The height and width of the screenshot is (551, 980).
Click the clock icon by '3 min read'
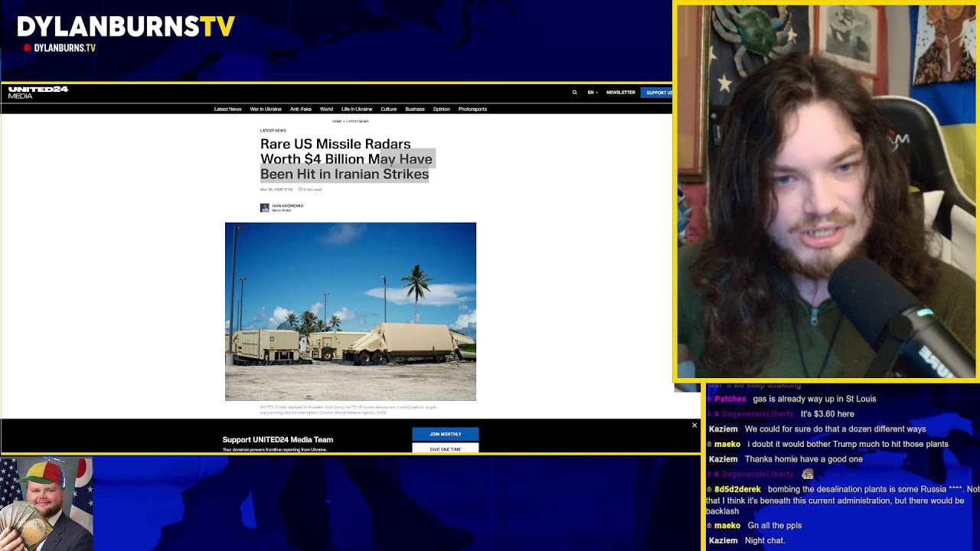point(300,189)
